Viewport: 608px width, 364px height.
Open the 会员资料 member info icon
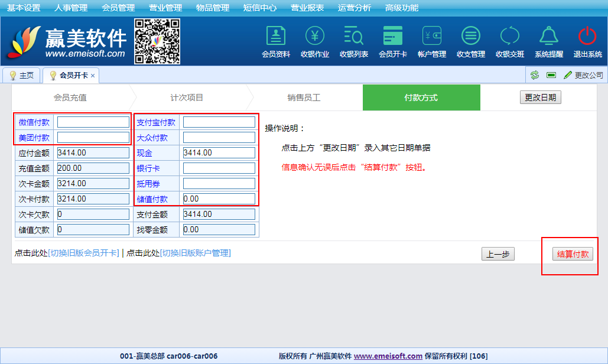point(275,37)
